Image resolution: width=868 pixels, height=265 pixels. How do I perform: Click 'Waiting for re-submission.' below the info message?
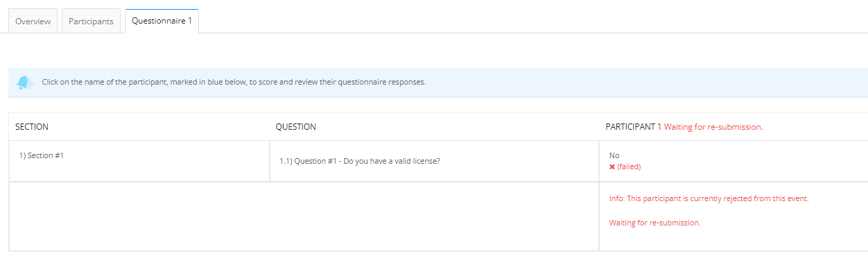[x=655, y=223]
